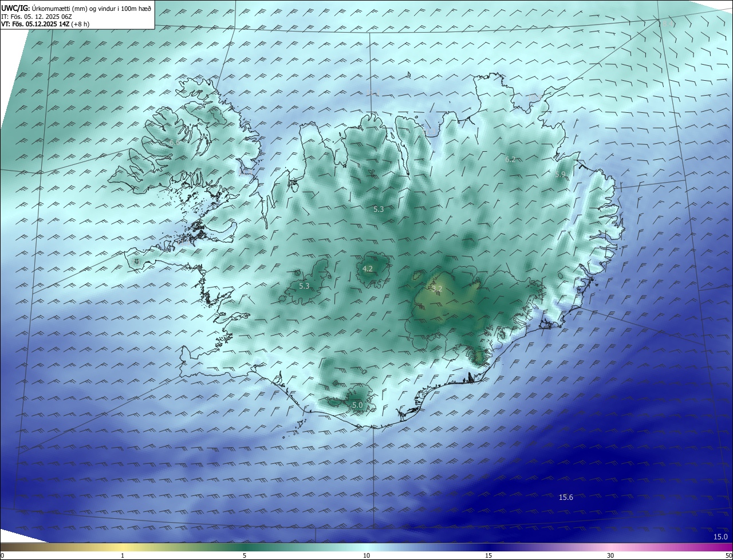The width and height of the screenshot is (733, 560).
Task: Click the precipitation color scale bar
Action: 366,547
